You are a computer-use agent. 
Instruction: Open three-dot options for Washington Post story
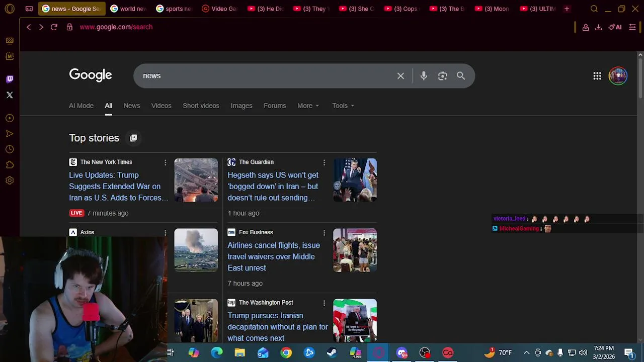point(324,303)
